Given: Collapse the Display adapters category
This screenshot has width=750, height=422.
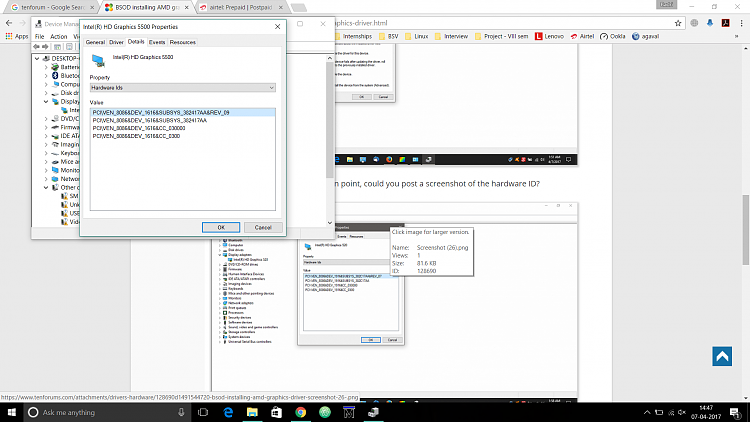Looking at the screenshot, I should click(x=46, y=101).
